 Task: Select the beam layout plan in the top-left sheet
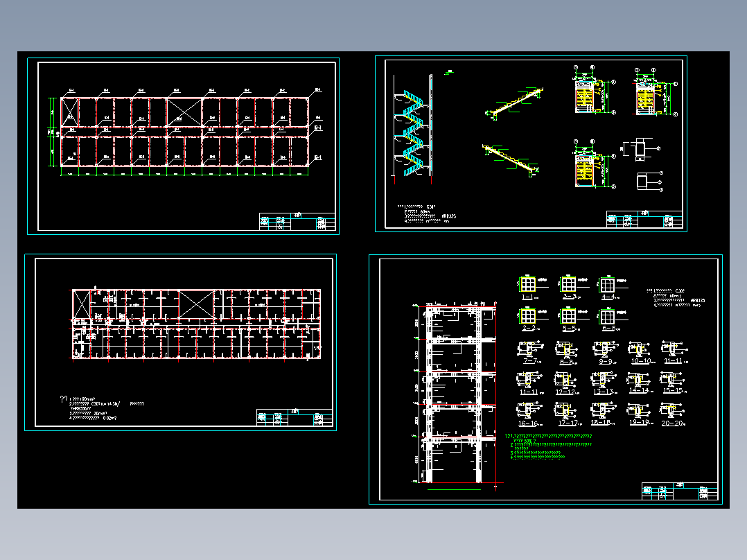[186, 132]
